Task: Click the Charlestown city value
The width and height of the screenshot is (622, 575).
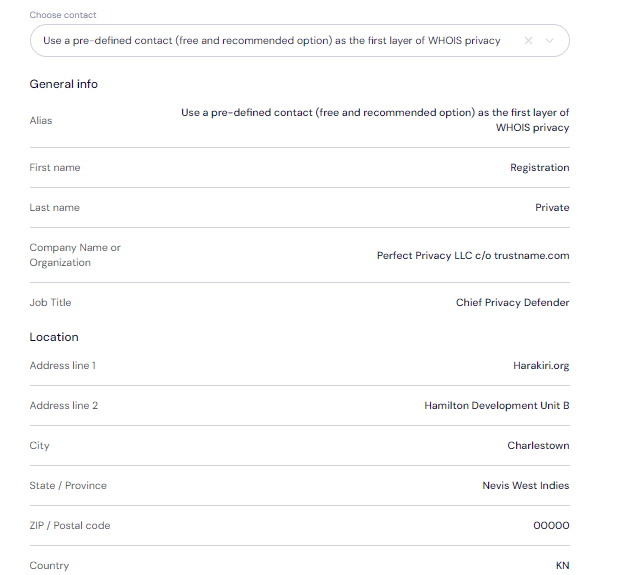Action: click(538, 446)
